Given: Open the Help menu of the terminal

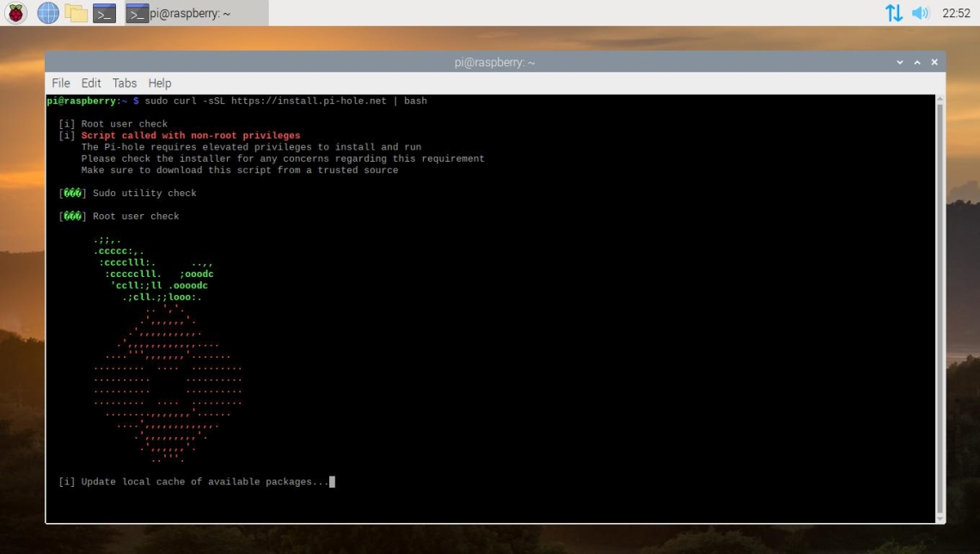Looking at the screenshot, I should tap(159, 83).
